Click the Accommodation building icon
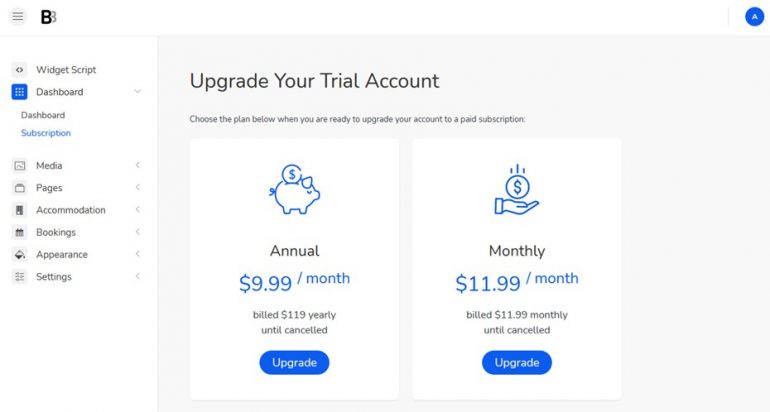This screenshot has width=770, height=412. point(19,210)
